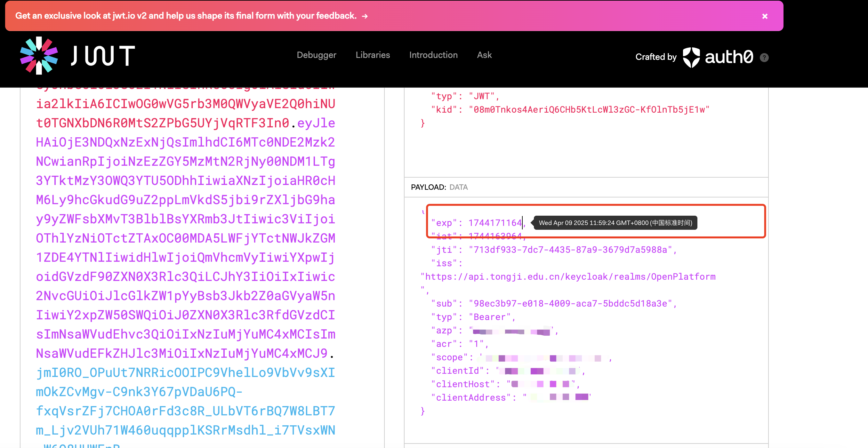Click the encoded line starting y9yZWFsbXMvT3Blbl

185,219
